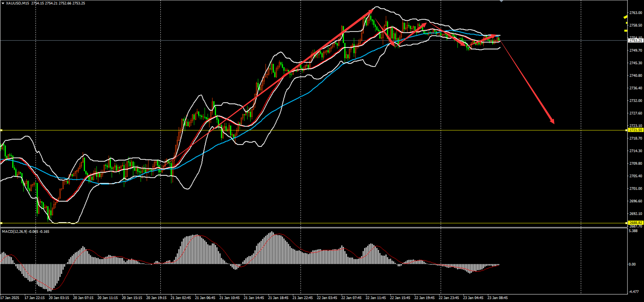Image resolution: width=644 pixels, height=302 pixels.
Task: Click the 17 Jan 2025 date label
Action: (x=10, y=298)
